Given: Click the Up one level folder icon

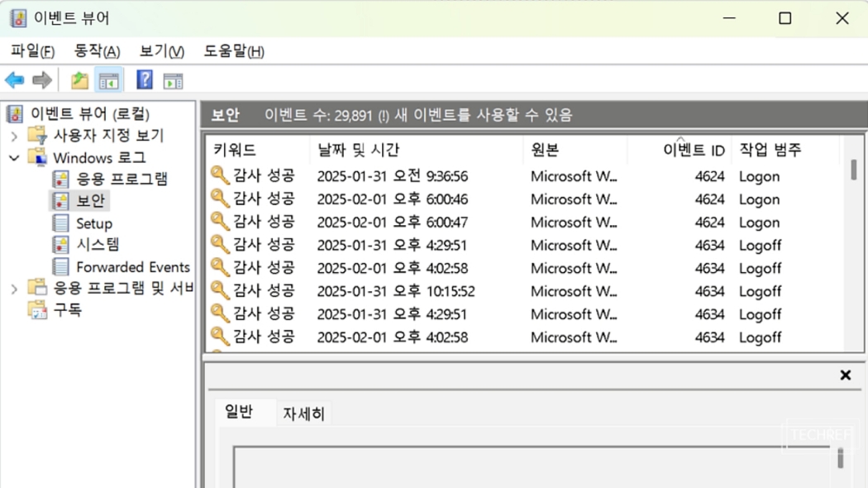Looking at the screenshot, I should pyautogui.click(x=79, y=81).
